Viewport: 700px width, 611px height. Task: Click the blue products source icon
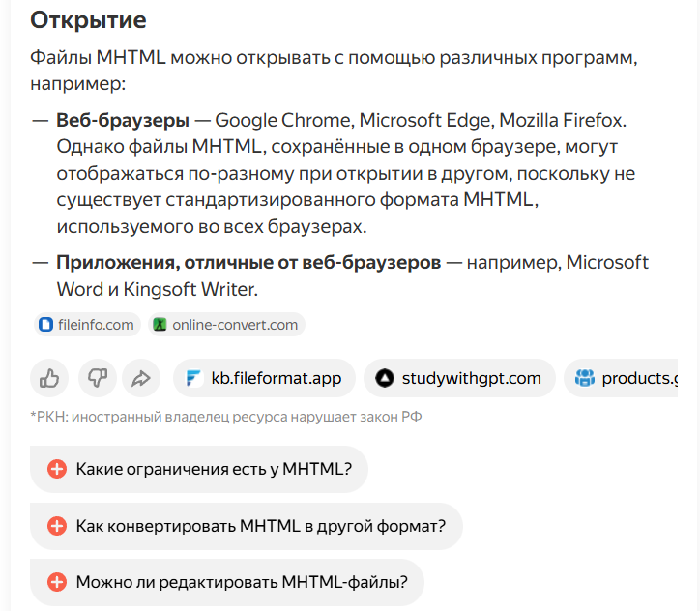click(x=584, y=379)
